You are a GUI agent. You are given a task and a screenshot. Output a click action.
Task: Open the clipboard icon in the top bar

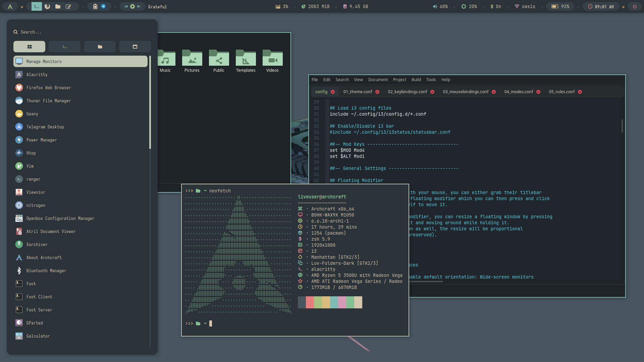(95, 6)
